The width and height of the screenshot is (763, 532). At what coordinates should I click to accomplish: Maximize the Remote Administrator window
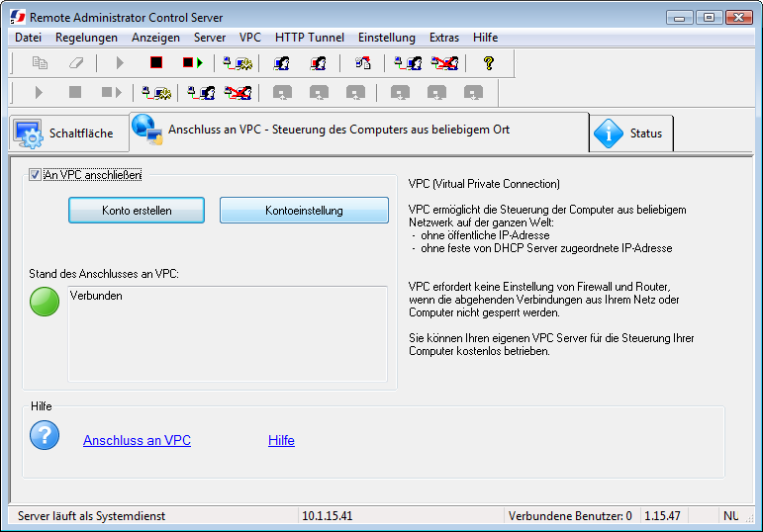710,18
